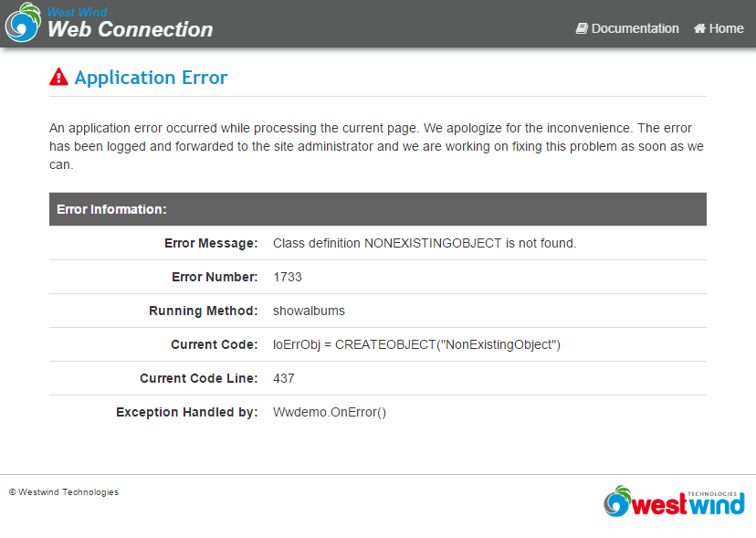This screenshot has height=538, width=756.
Task: Click the showalbums running method value
Action: pyautogui.click(x=309, y=311)
